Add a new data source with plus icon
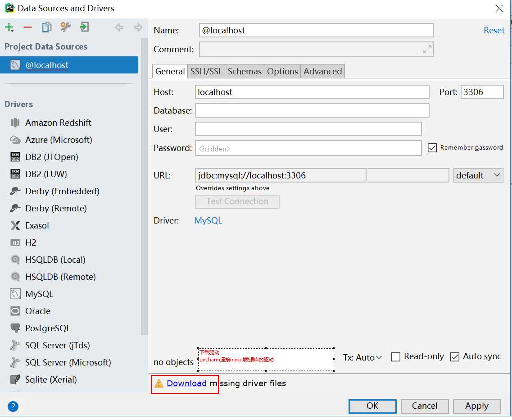 click(x=9, y=27)
